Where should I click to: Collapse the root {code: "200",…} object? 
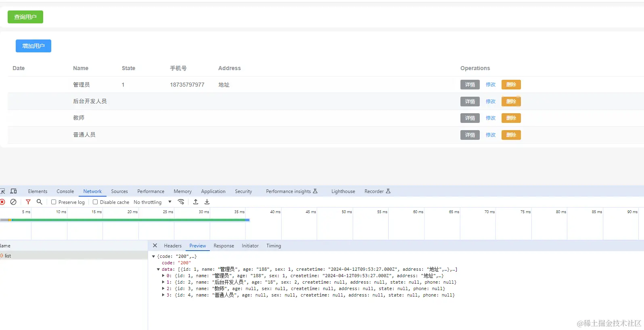click(x=153, y=256)
